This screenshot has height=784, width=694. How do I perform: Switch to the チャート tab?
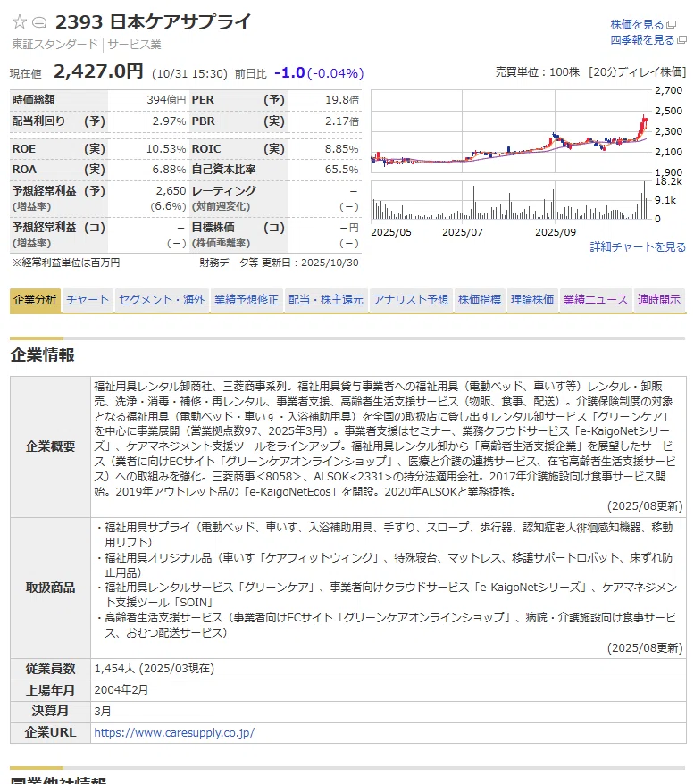[88, 300]
